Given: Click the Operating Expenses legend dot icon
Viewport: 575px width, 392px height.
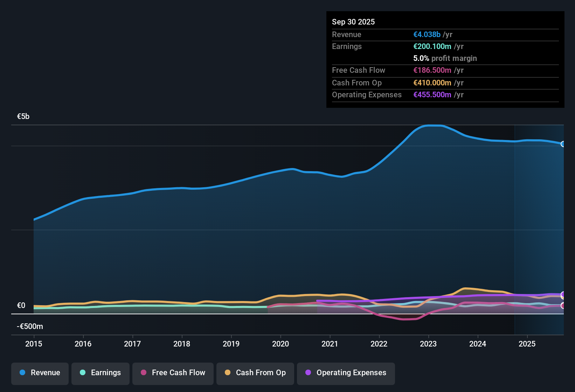Looking at the screenshot, I should click(308, 373).
